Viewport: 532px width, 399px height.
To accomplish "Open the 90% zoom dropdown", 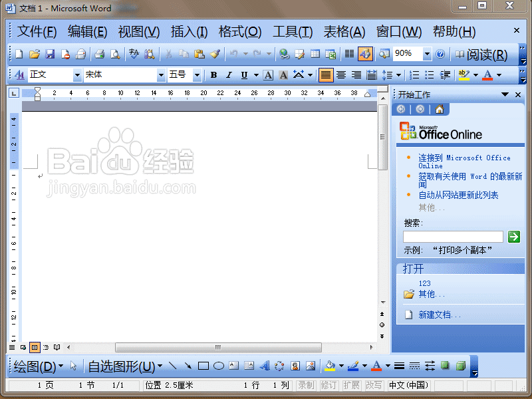I will (x=427, y=54).
